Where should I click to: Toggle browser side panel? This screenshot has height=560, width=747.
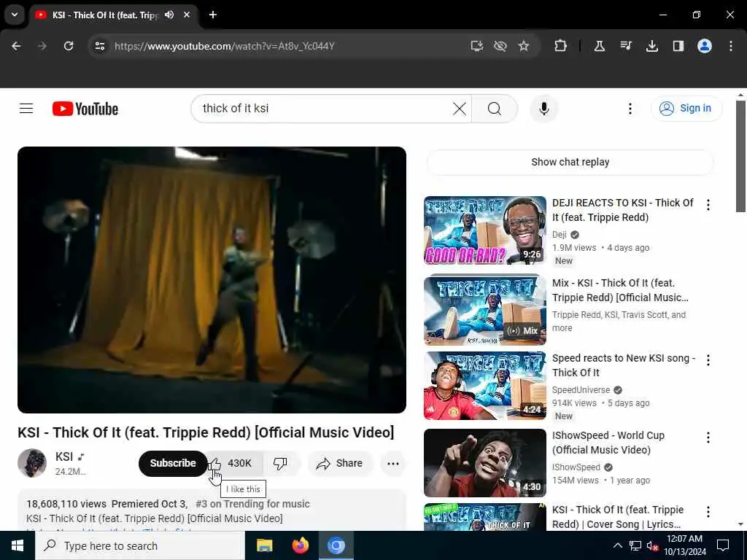678,46
